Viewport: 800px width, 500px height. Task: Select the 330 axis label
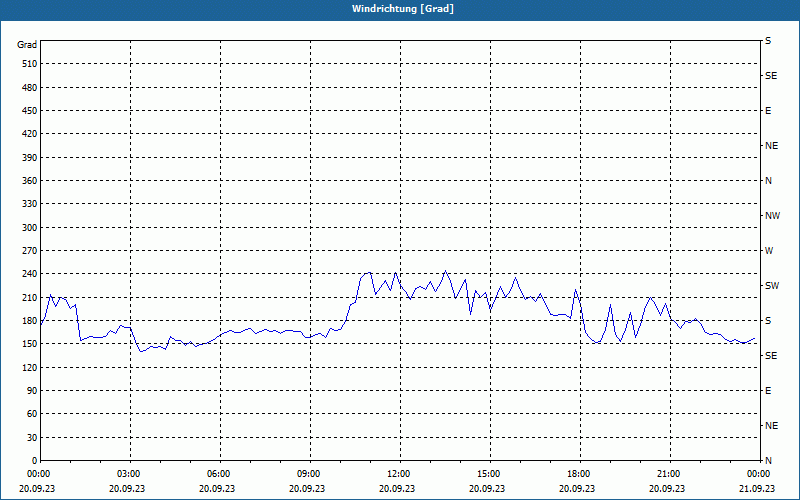[x=30, y=204]
